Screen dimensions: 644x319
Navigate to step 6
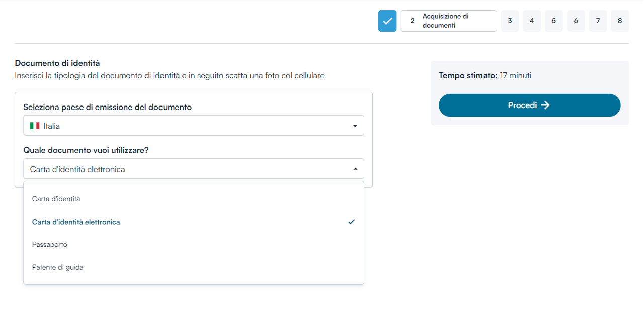(576, 21)
